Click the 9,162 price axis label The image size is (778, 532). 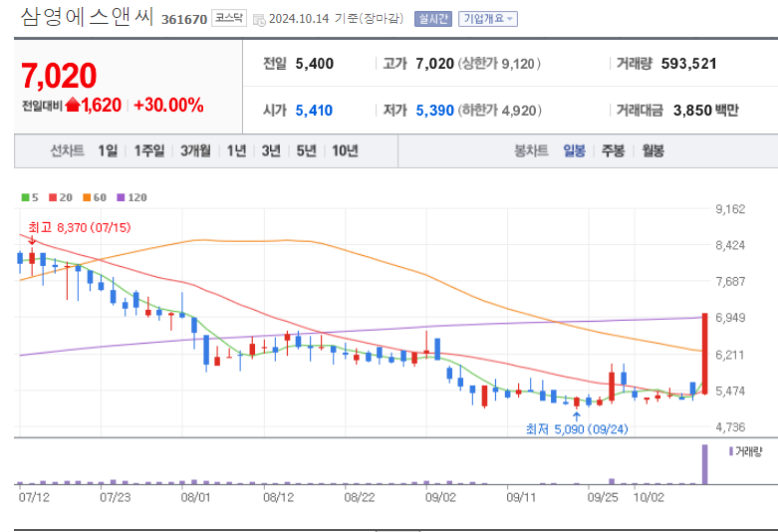730,209
